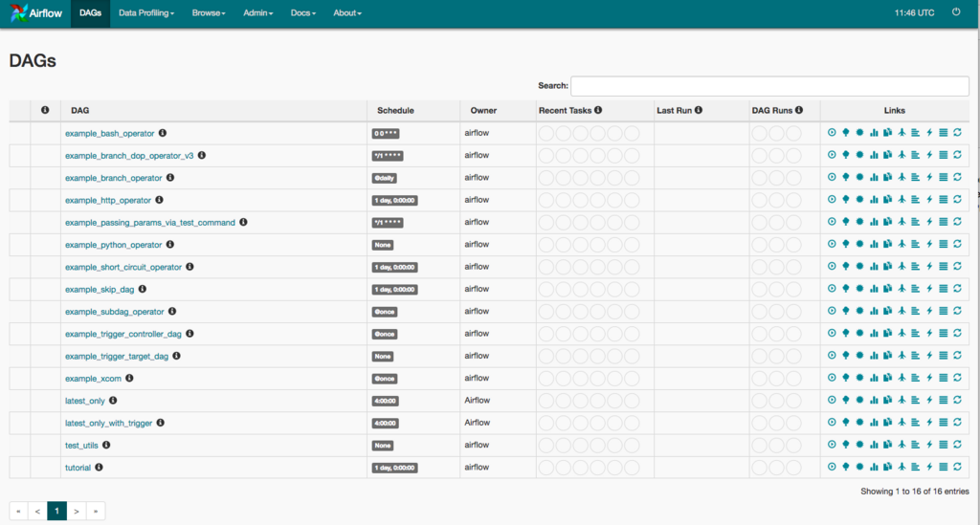Expand the Admin menu
Viewport: 980px width, 525px height.
(x=257, y=13)
